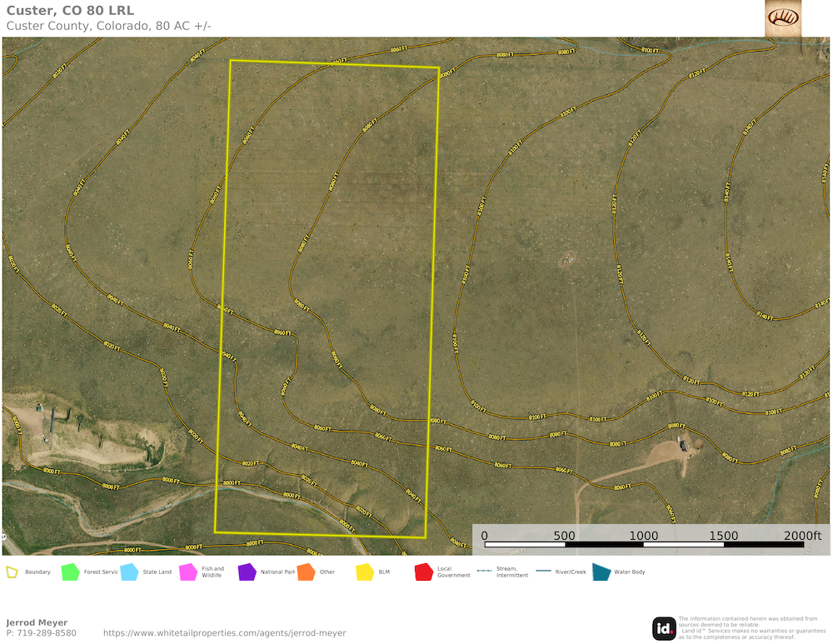Viewport: 833px width, 644px height.
Task: Select the teal Water Body legend icon
Action: pos(601,572)
